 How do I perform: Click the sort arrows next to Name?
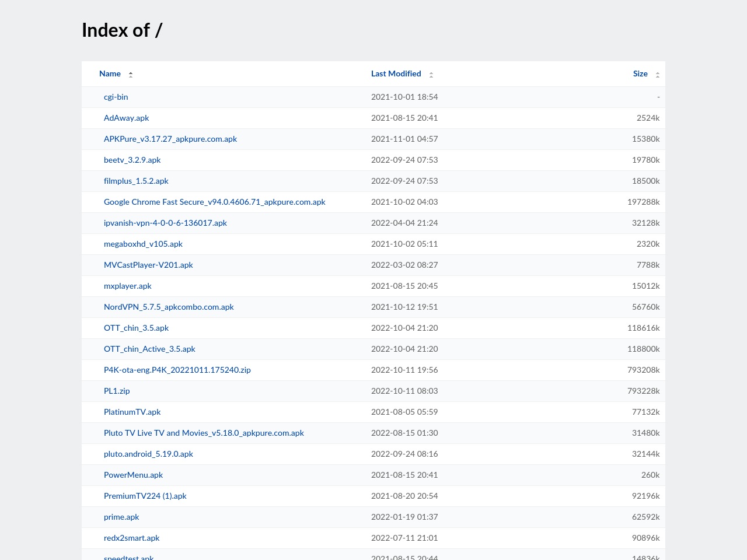[131, 75]
